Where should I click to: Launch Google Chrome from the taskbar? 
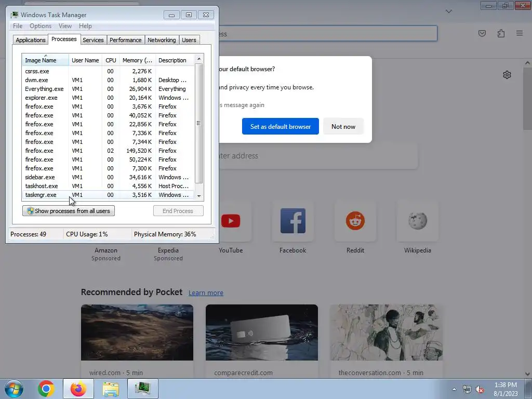[46, 389]
